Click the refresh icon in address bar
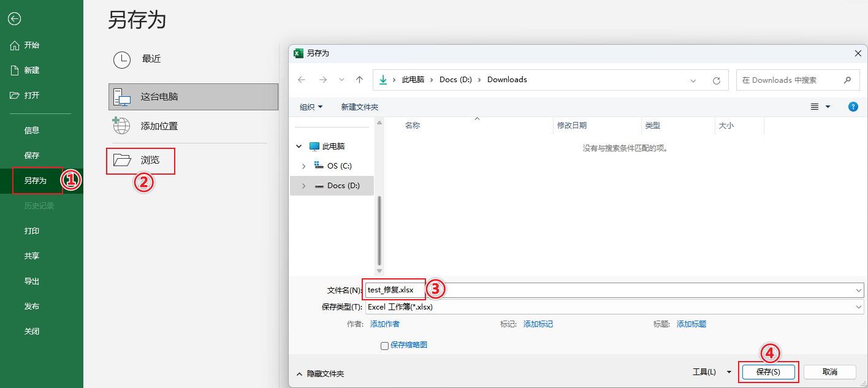 coord(716,80)
